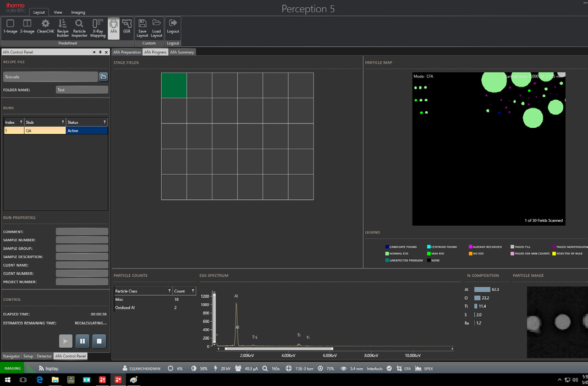
Task: Open the AFA Progress tab
Action: point(155,52)
